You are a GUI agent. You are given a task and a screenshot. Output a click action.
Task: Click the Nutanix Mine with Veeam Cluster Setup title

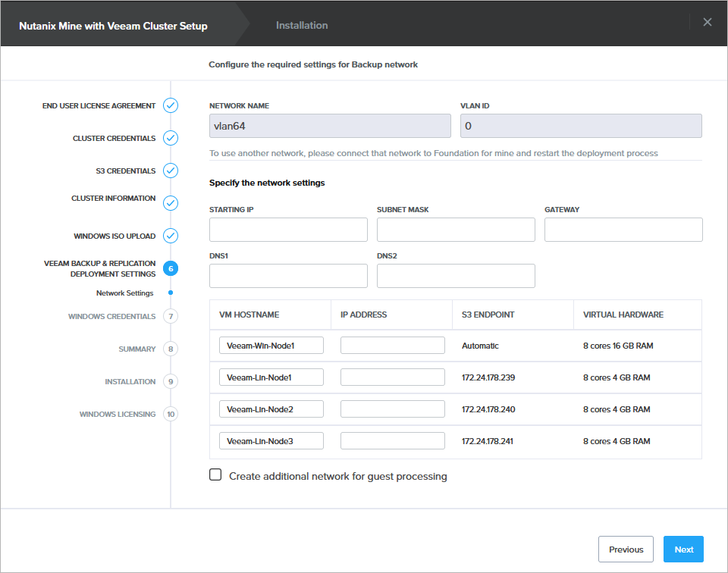click(x=113, y=26)
